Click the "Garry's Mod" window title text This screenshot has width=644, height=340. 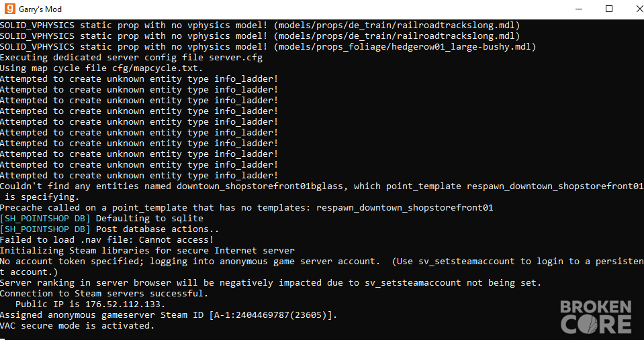pyautogui.click(x=40, y=9)
